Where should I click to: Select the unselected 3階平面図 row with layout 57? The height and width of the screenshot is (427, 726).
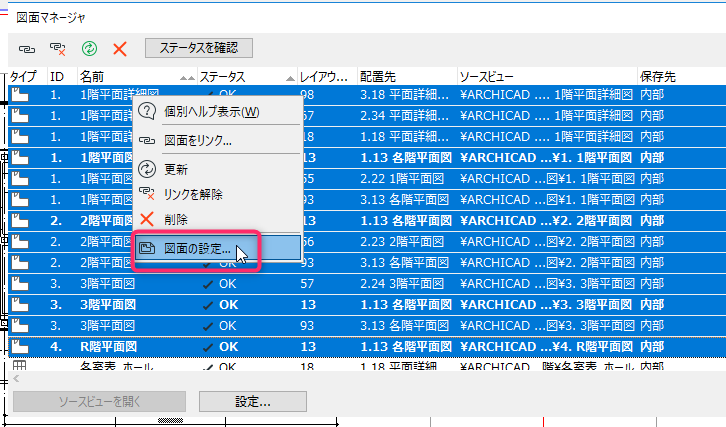point(367,283)
